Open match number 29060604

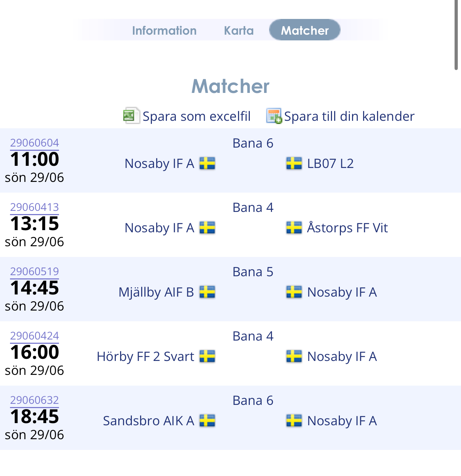34,143
